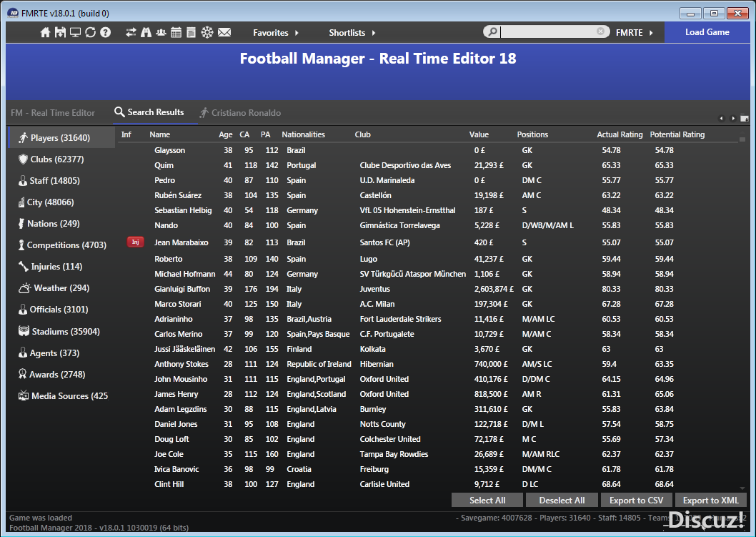This screenshot has height=537, width=756.
Task: Click the save (floppy disk) toolbar icon
Action: pos(60,33)
